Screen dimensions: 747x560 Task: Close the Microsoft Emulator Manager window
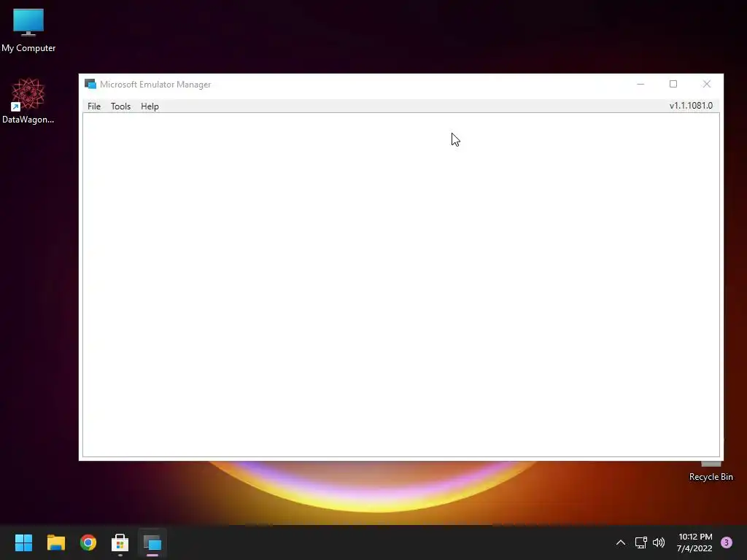coord(706,85)
